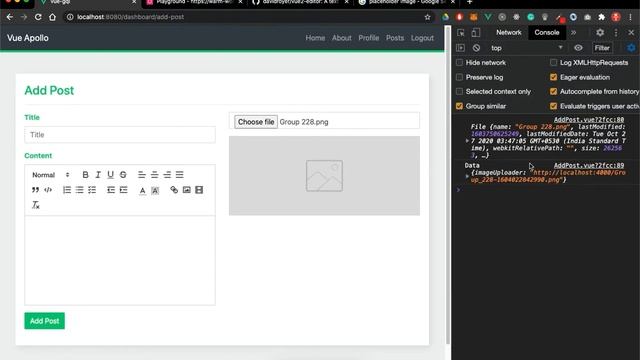The image size is (640, 360).
Task: Open the AddPost.vue?2fcc:80 source link
Action: tap(589, 120)
